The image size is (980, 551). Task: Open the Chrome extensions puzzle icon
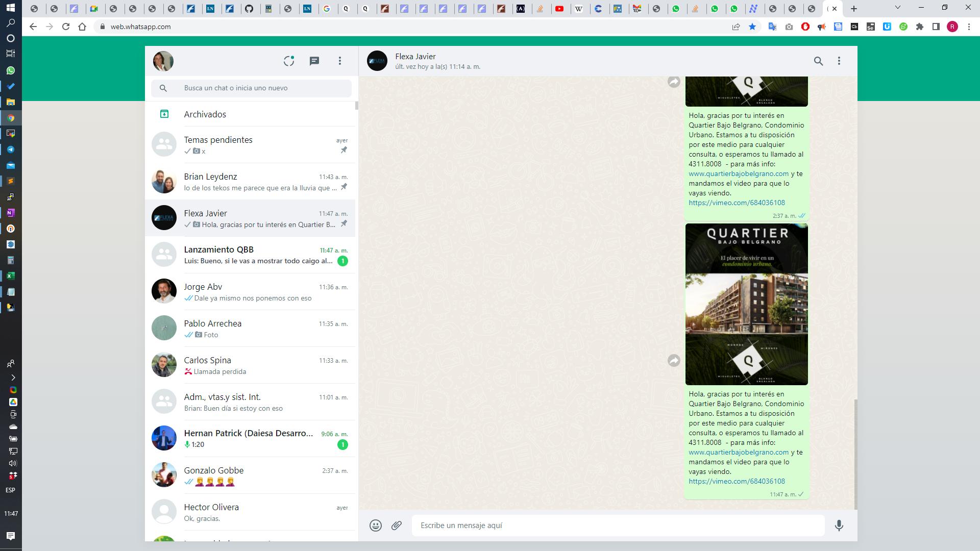point(920,27)
